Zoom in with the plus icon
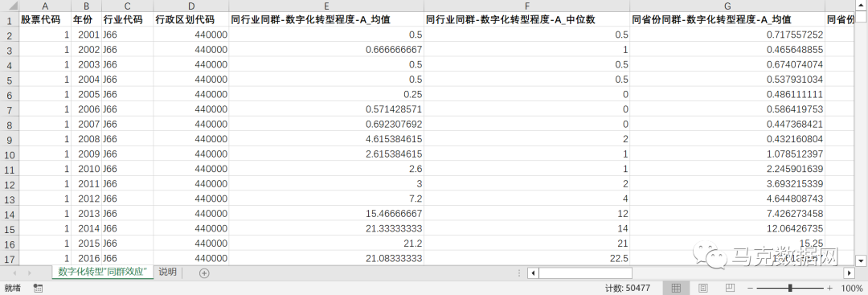 pyautogui.click(x=829, y=288)
